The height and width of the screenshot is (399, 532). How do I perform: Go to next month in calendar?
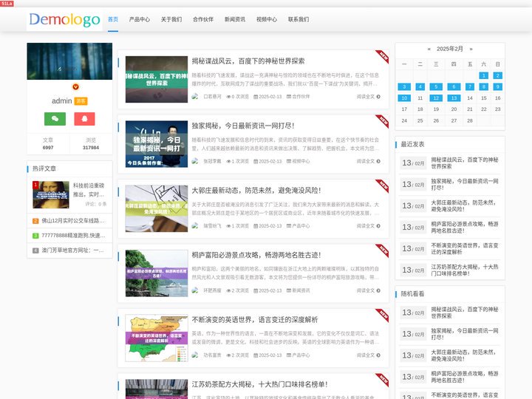coord(471,49)
